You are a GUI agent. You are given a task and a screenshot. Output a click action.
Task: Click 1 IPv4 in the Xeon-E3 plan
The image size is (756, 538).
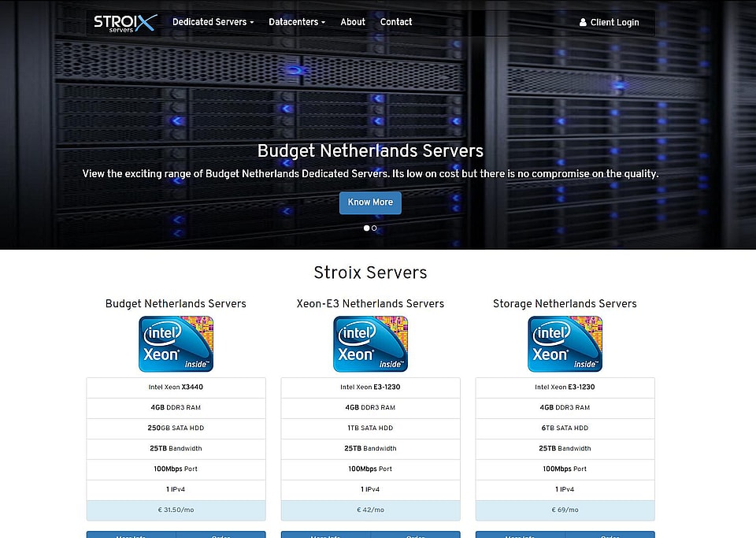pos(370,490)
